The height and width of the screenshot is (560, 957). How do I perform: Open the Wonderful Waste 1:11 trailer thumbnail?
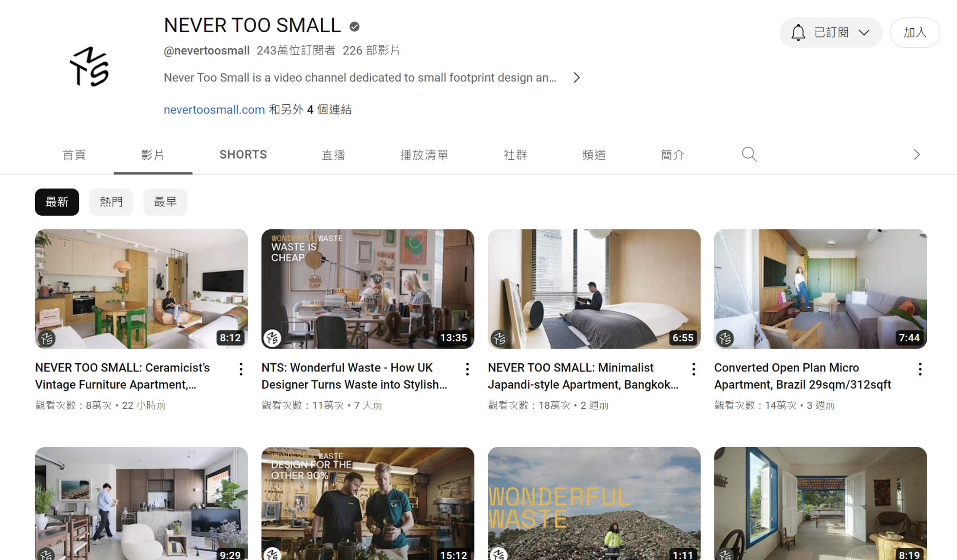pyautogui.click(x=593, y=503)
